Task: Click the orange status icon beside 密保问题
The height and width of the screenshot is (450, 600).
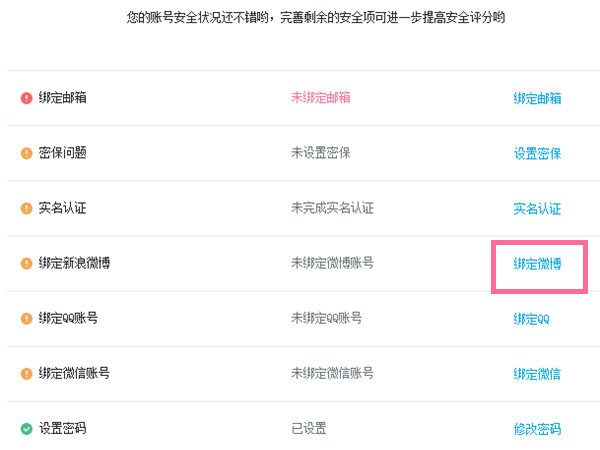Action: click(26, 153)
